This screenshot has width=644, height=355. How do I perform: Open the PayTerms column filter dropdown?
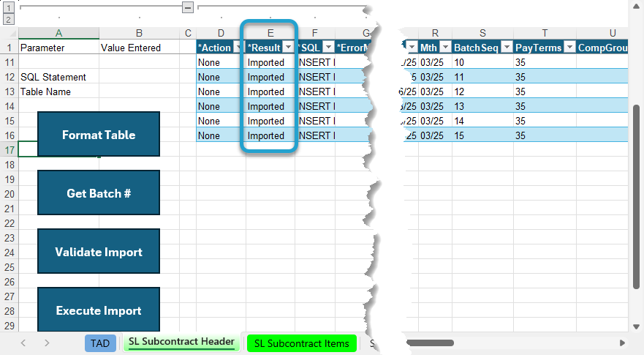(569, 48)
